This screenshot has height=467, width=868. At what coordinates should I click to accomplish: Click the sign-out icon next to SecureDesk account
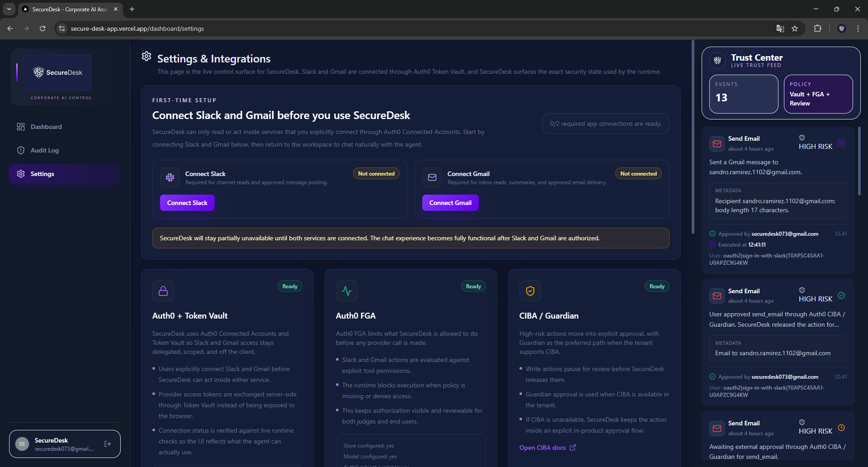108,444
